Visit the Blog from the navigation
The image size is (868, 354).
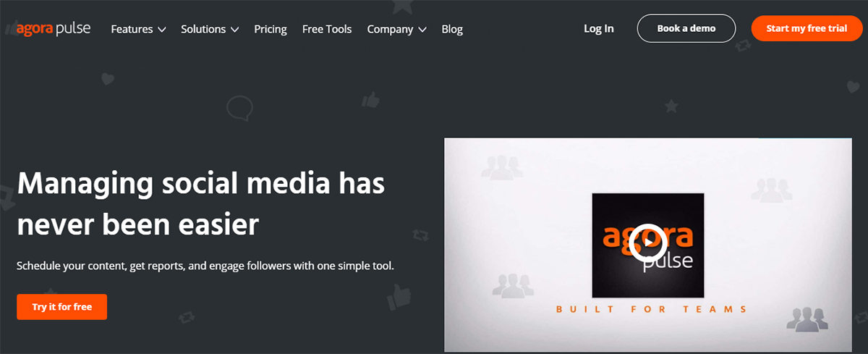pos(452,29)
